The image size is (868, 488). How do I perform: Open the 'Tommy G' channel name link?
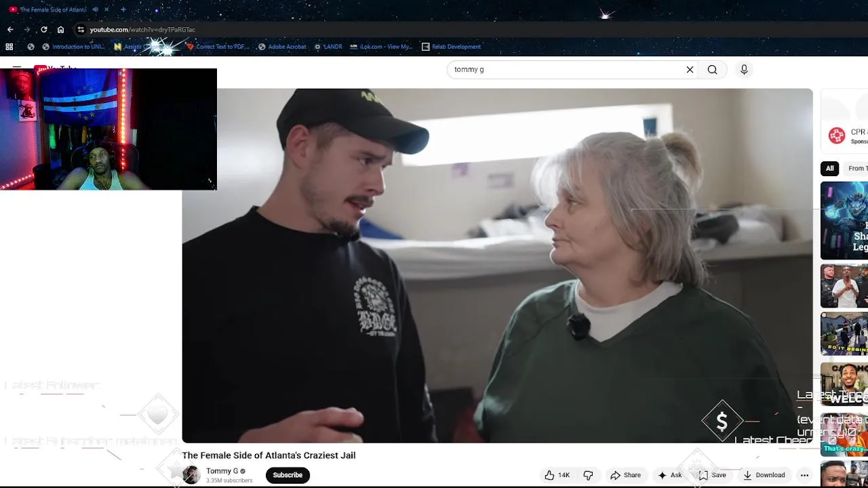pyautogui.click(x=222, y=471)
